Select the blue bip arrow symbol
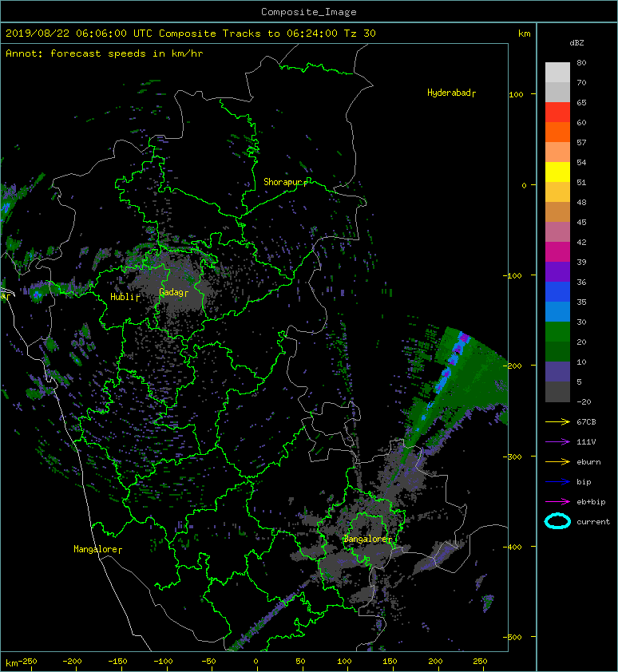618x672 pixels. click(557, 482)
